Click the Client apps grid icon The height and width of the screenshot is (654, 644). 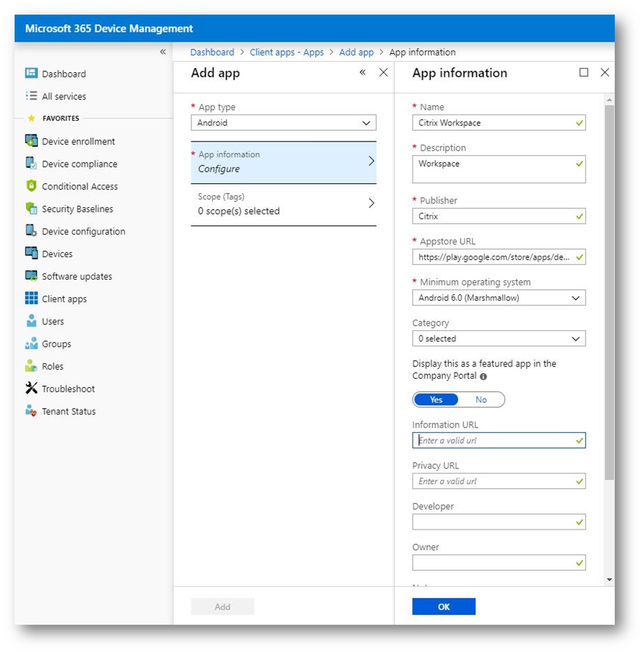coord(31,298)
